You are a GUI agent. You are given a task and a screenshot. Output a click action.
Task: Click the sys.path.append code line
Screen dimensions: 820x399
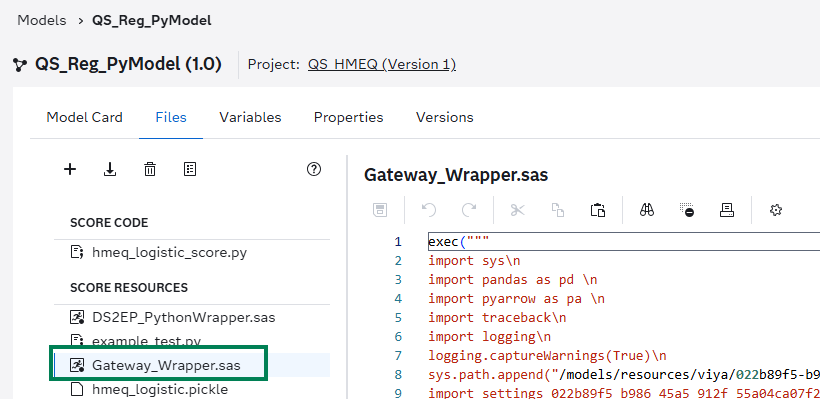tap(624, 374)
